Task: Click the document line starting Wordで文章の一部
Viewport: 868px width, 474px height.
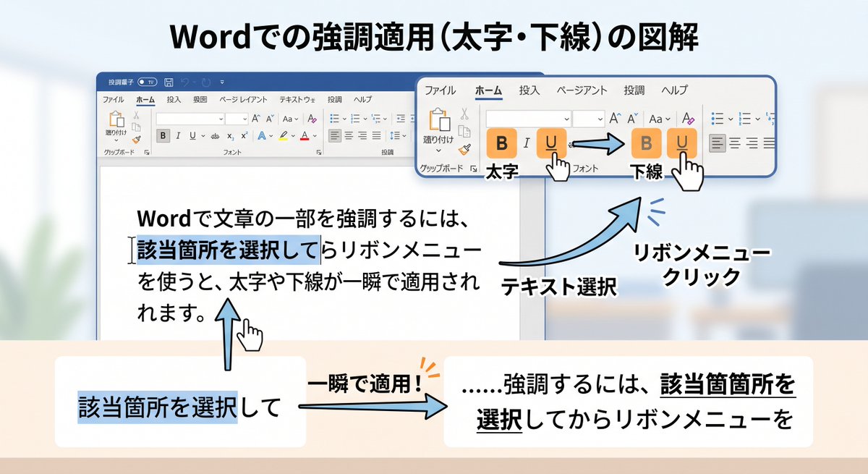Action: click(304, 219)
